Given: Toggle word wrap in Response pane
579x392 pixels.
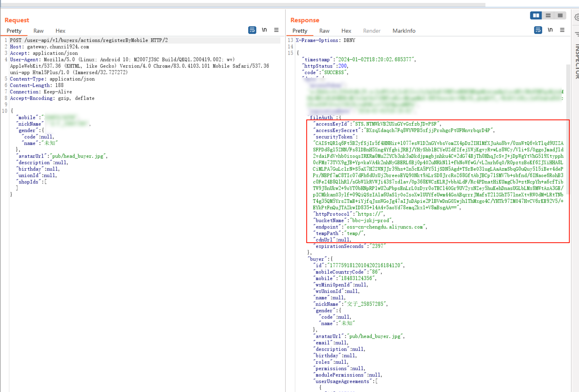Looking at the screenshot, I should pos(538,30).
